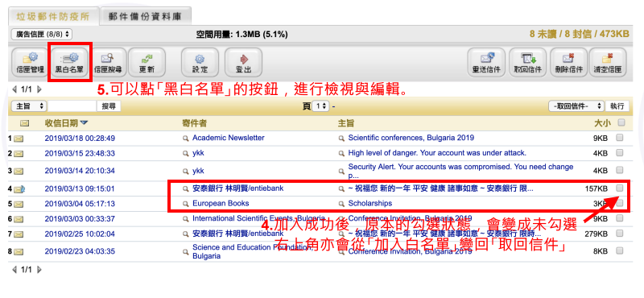Click magnifier icon beside European Books sender
The image size is (644, 298).
click(185, 204)
